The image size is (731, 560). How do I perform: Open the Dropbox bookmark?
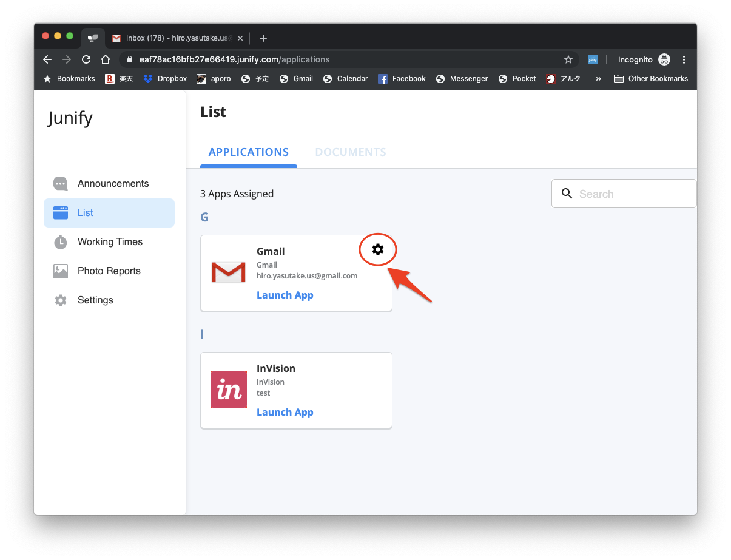pyautogui.click(x=165, y=79)
